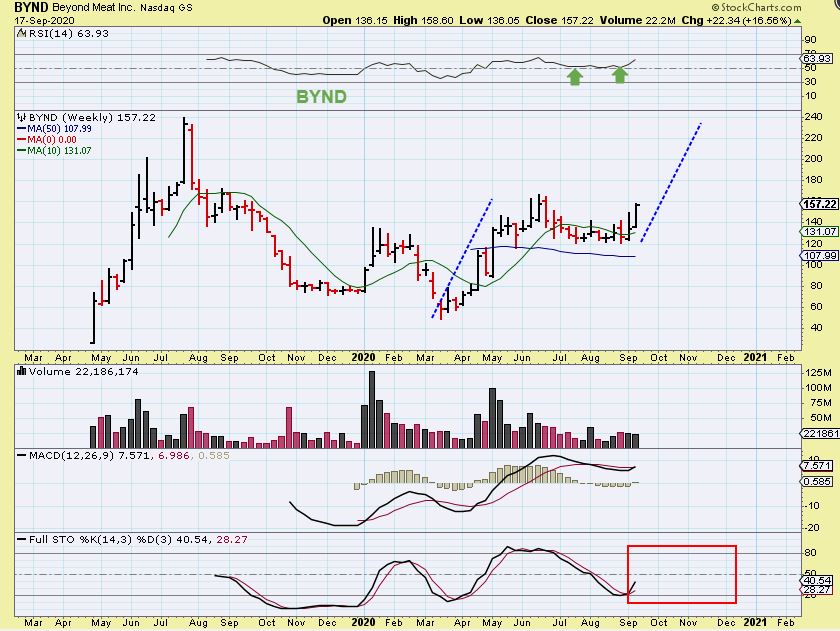840x631 pixels.
Task: Click the 125M label on the volume axis
Action: tap(819, 373)
